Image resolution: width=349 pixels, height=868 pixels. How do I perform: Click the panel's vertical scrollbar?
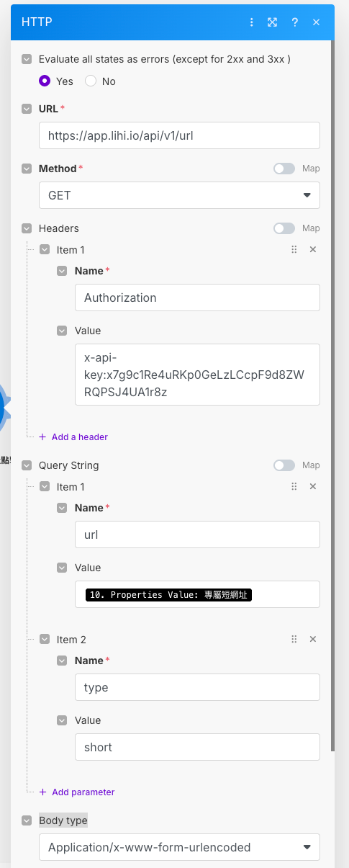pyautogui.click(x=332, y=396)
